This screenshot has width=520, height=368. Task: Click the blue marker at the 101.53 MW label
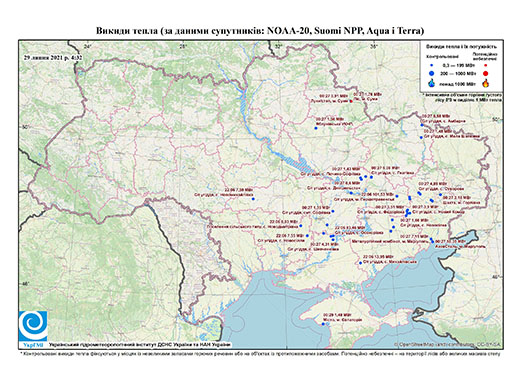[x=397, y=196]
